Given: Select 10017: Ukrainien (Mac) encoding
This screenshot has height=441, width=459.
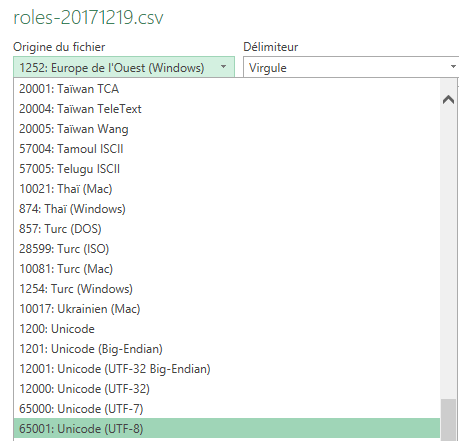Looking at the screenshot, I should coord(227,309).
